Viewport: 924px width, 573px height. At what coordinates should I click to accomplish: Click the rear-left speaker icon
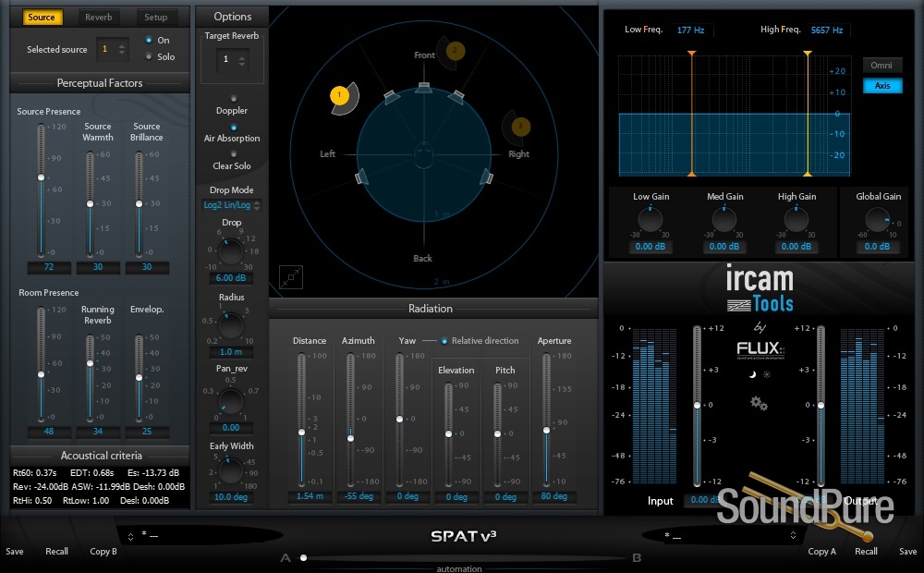tap(361, 177)
